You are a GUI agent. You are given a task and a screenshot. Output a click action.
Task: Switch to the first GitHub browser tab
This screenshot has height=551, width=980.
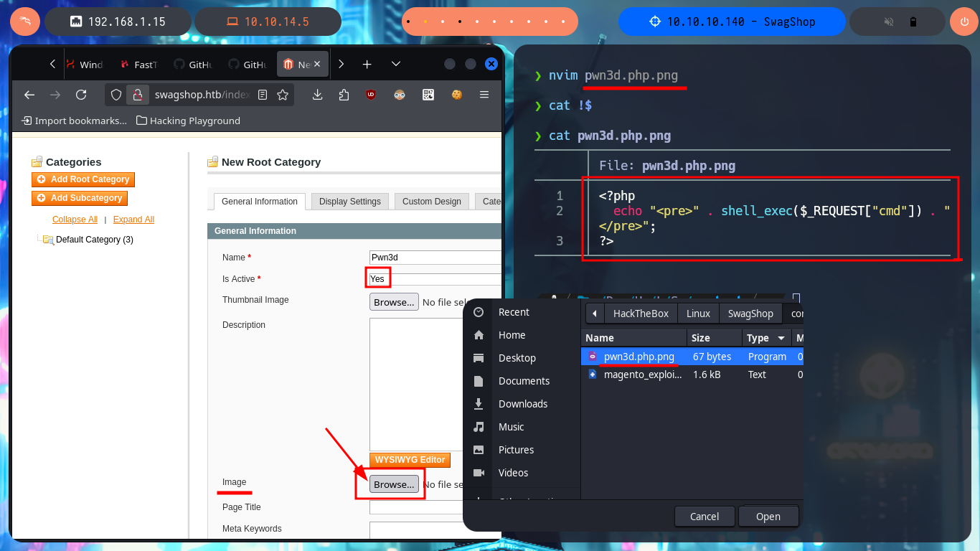[194, 65]
